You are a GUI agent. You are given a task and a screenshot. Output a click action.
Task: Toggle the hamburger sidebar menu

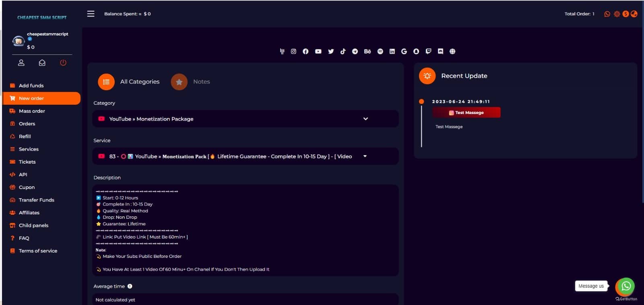pyautogui.click(x=91, y=14)
